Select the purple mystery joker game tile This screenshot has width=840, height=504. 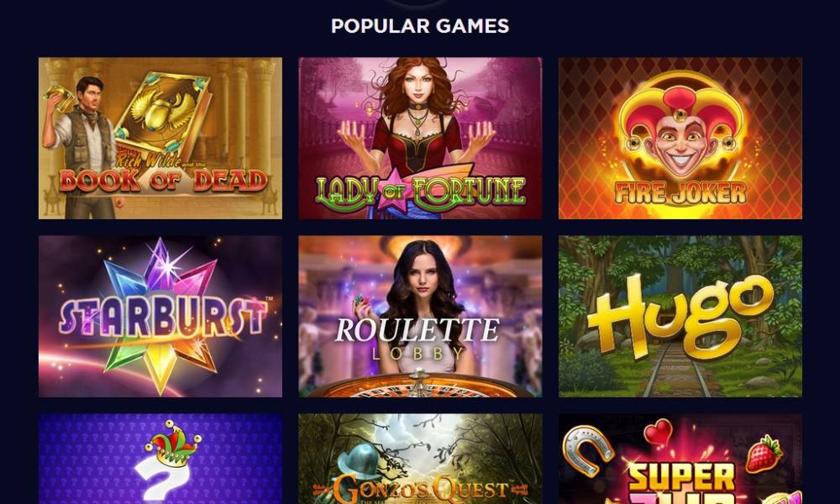[x=160, y=459]
